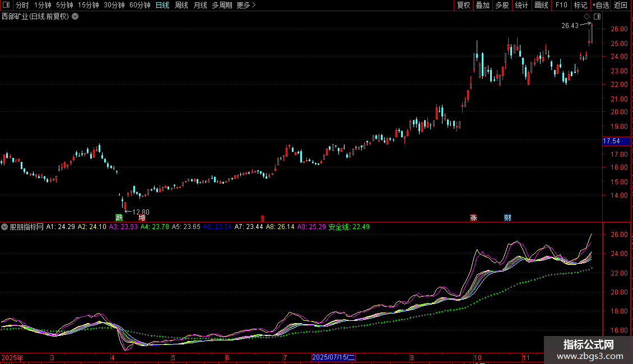Click the A7: 23.44 indicator value

[x=249, y=227]
